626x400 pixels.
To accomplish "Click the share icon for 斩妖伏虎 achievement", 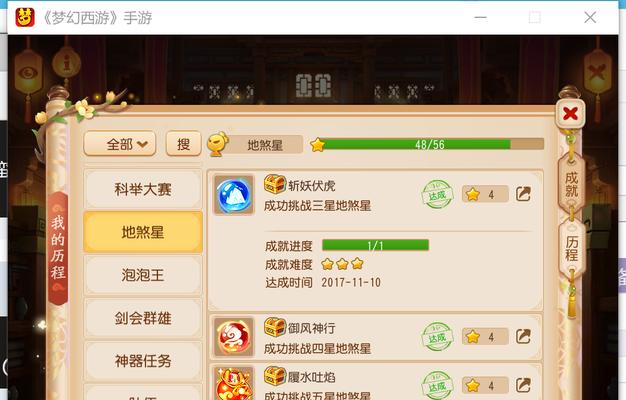I will (x=523, y=194).
